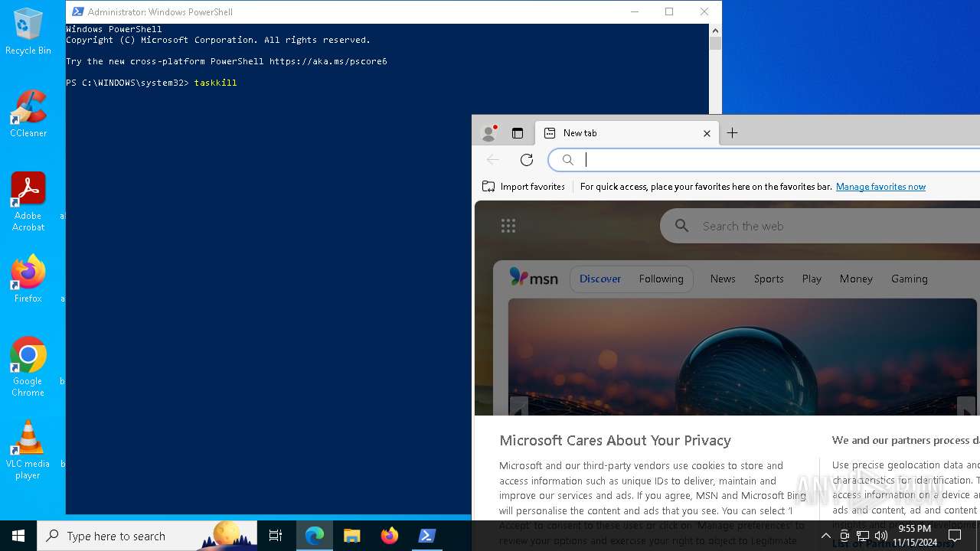
Task: Click the Edge profile avatar icon
Action: coord(488,133)
